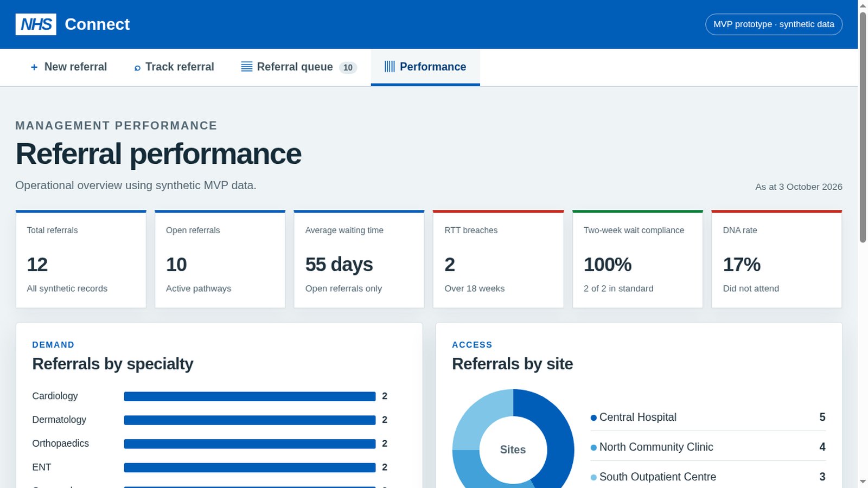
Task: Select the Performance tab
Action: pyautogui.click(x=425, y=67)
